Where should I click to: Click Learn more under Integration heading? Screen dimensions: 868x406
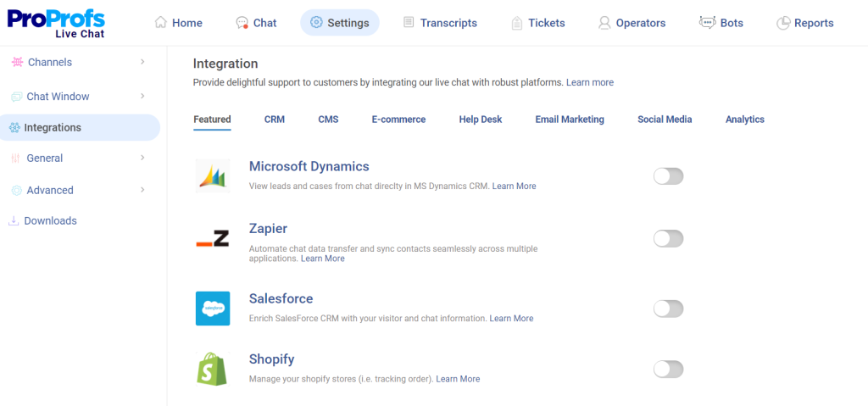coord(590,82)
